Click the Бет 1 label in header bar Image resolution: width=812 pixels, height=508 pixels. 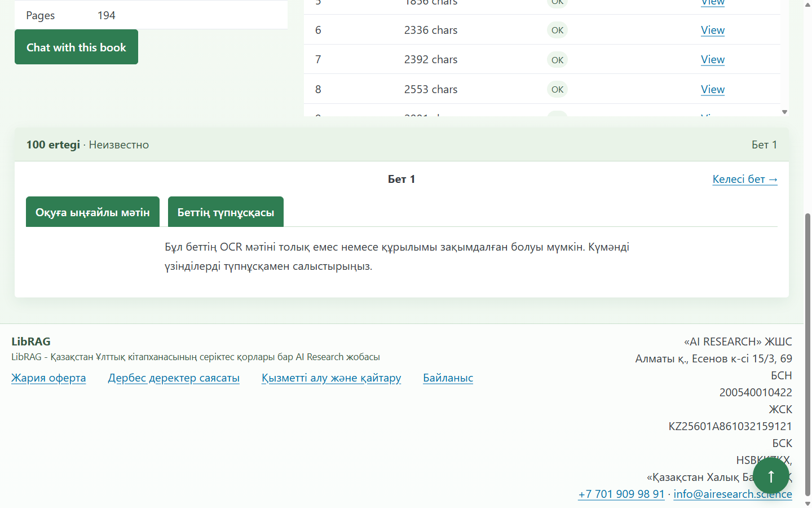coord(764,144)
